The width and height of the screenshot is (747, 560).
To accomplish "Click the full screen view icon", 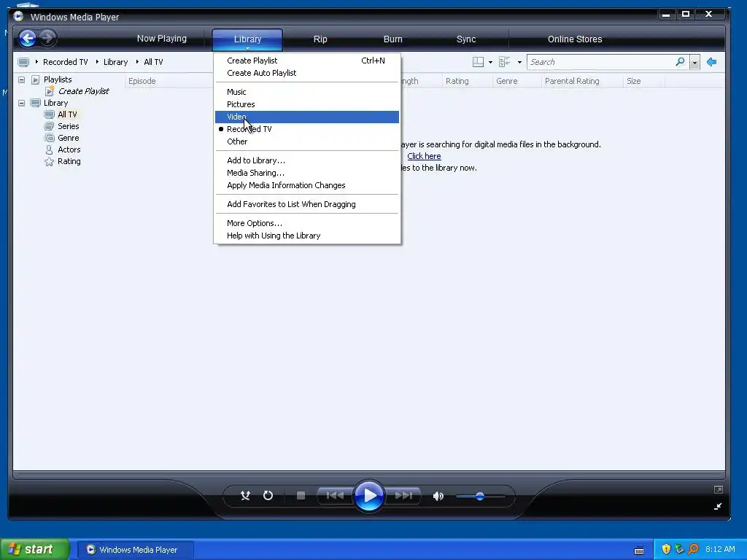I will click(x=719, y=489).
